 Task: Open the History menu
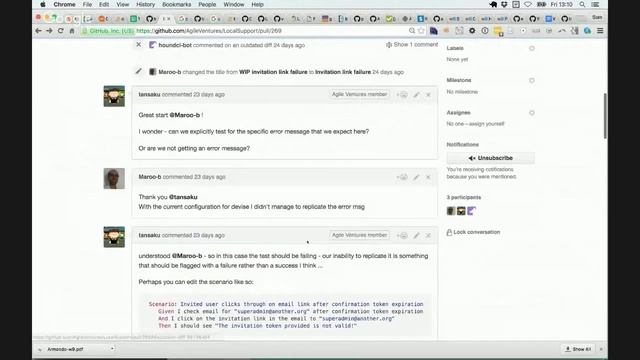click(x=146, y=4)
